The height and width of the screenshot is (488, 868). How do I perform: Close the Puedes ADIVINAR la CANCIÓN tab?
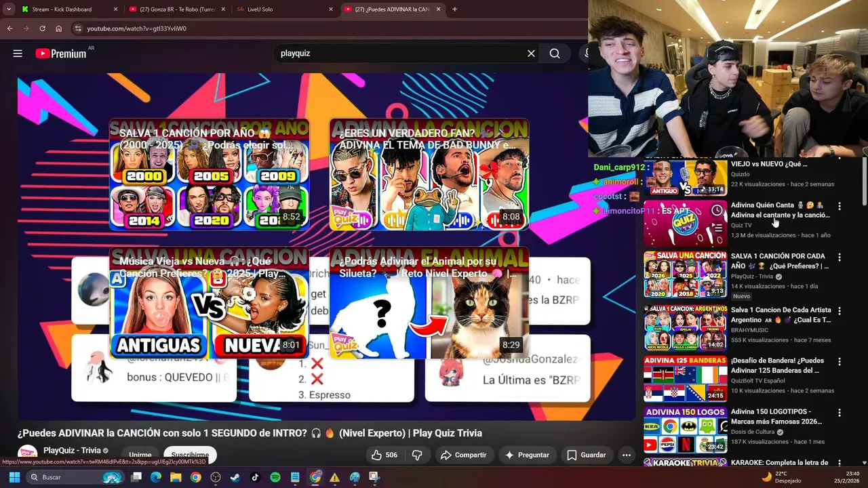click(438, 9)
